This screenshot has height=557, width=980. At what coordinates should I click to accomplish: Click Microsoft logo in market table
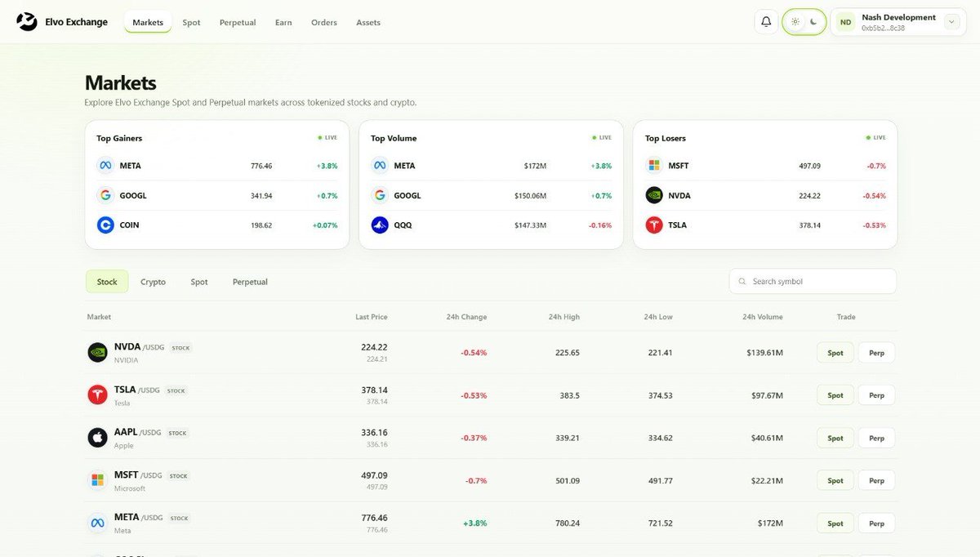coord(97,480)
